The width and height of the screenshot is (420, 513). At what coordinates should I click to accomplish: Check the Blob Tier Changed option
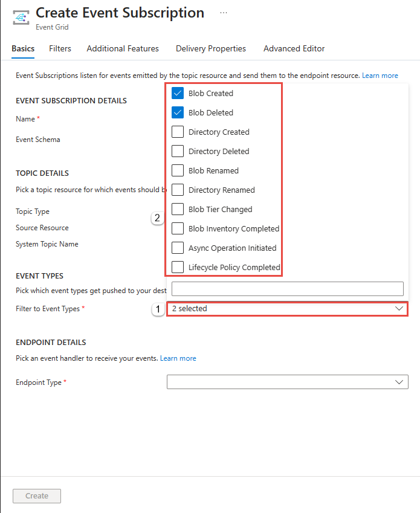[178, 209]
